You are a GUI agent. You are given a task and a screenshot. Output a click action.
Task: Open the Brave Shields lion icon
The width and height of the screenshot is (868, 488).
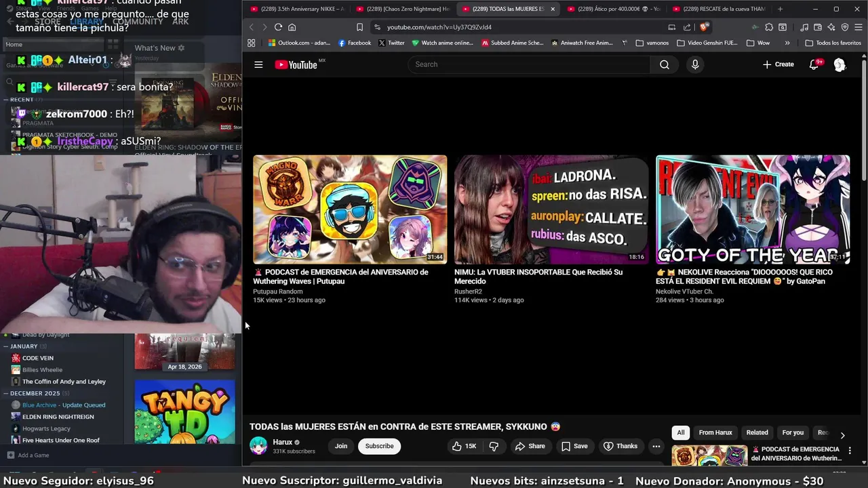[x=704, y=27]
